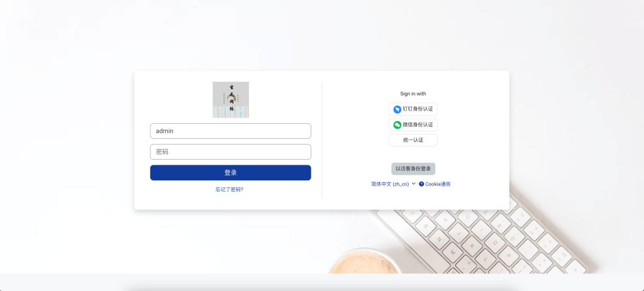Click the blue DingTalk logo icon
The width and height of the screenshot is (644, 291).
coord(397,109)
